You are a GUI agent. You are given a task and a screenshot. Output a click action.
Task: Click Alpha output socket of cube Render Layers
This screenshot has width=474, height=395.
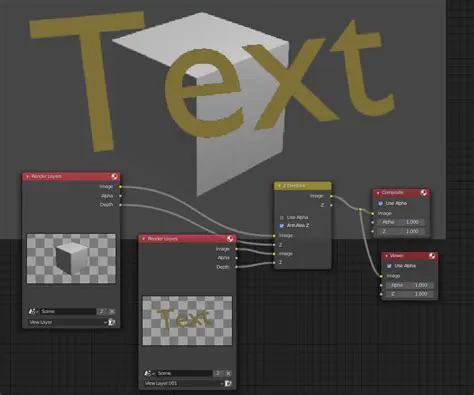(x=120, y=196)
